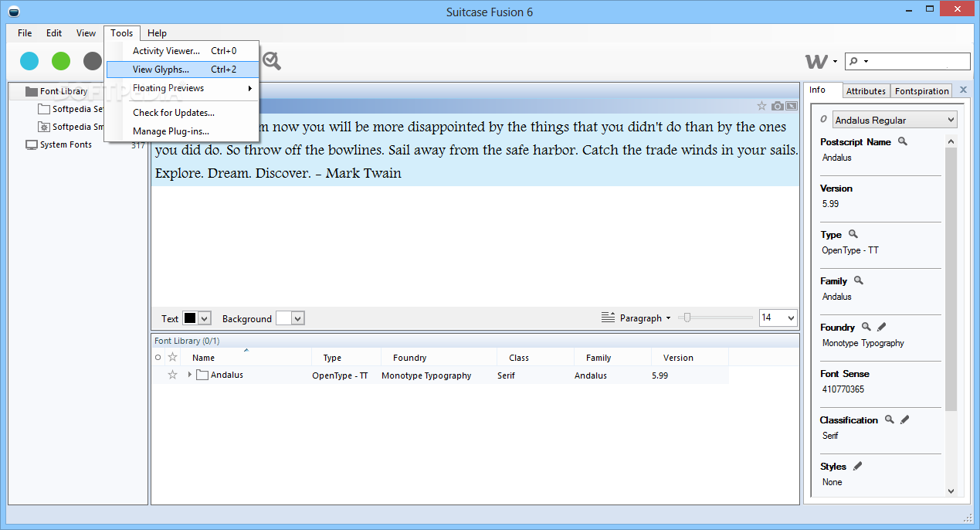Take a snapshot with the camera icon
Viewport: 980px width, 530px height.
778,106
